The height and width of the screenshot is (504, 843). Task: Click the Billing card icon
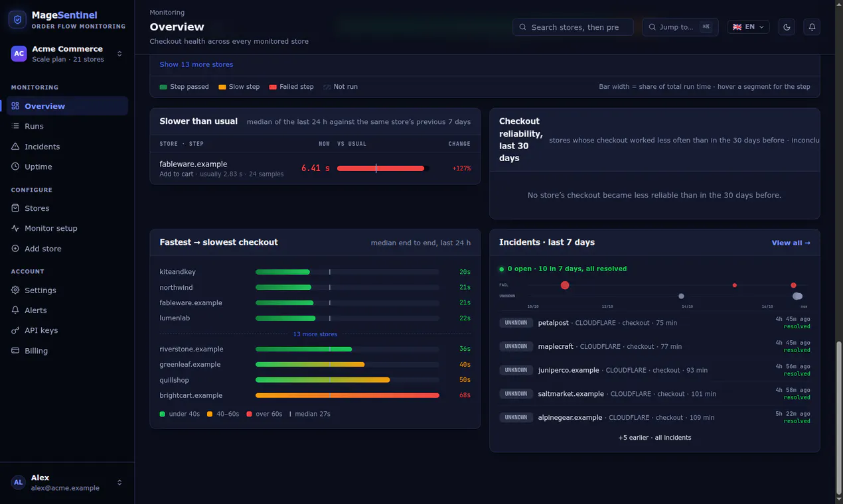point(15,351)
